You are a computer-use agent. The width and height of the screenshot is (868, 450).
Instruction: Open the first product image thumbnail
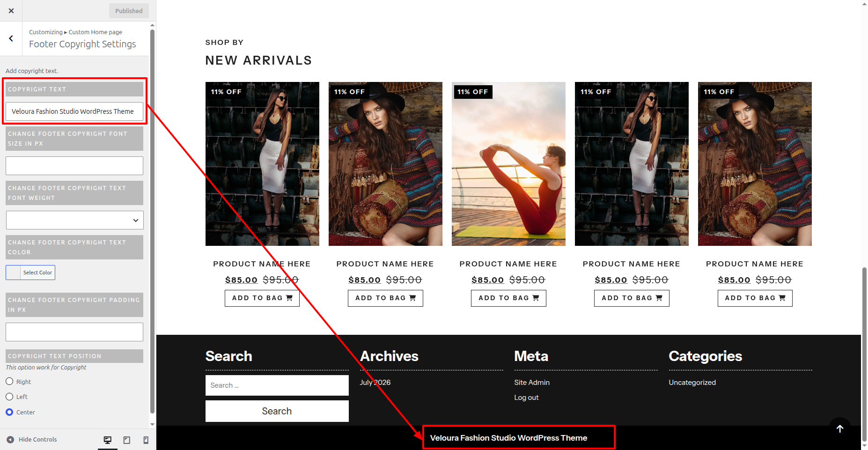(262, 164)
